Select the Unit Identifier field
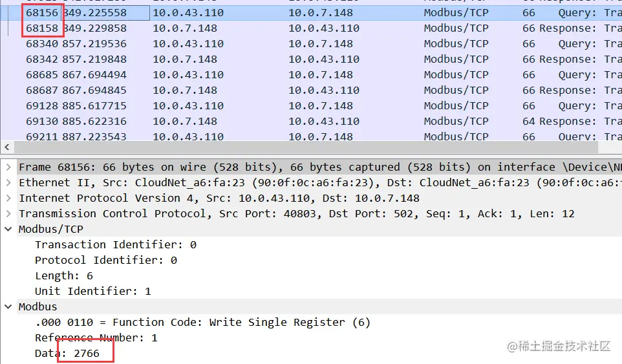The width and height of the screenshot is (622, 364). coord(92,291)
